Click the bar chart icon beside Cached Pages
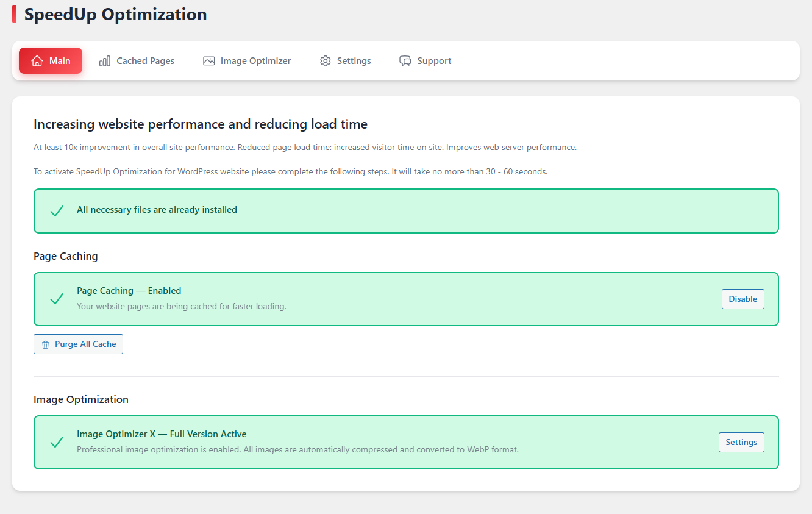The height and width of the screenshot is (514, 812). (x=105, y=61)
